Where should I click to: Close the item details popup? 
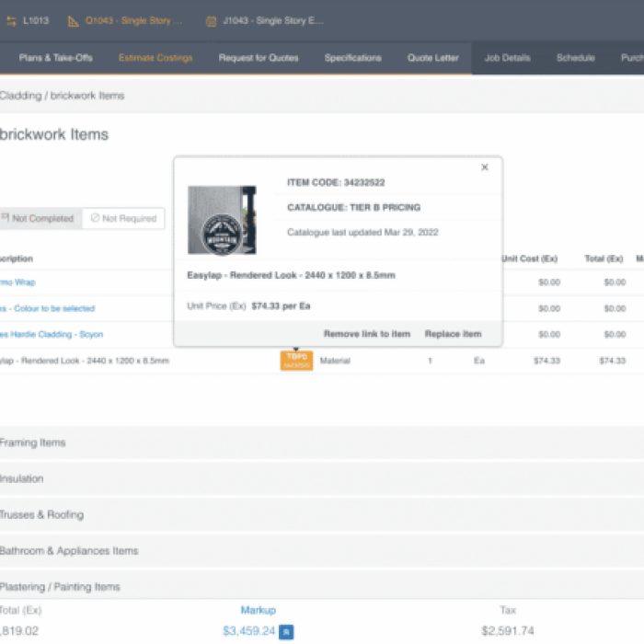tap(485, 167)
